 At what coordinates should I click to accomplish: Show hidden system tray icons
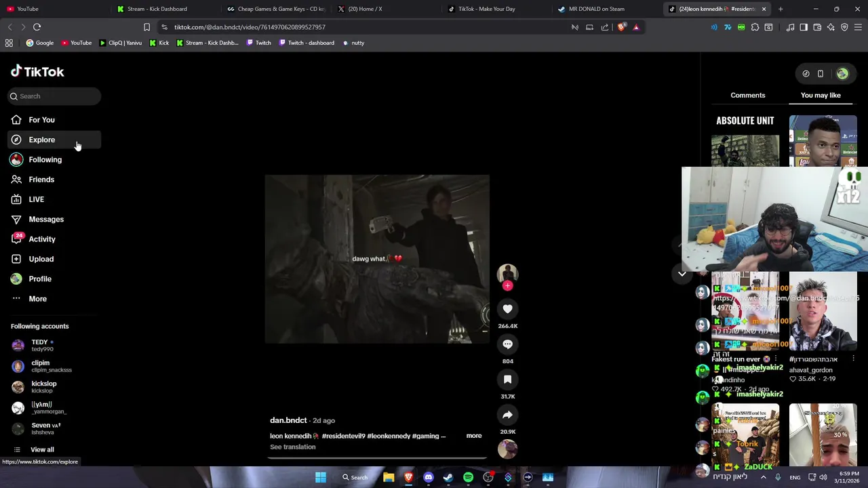pyautogui.click(x=763, y=477)
